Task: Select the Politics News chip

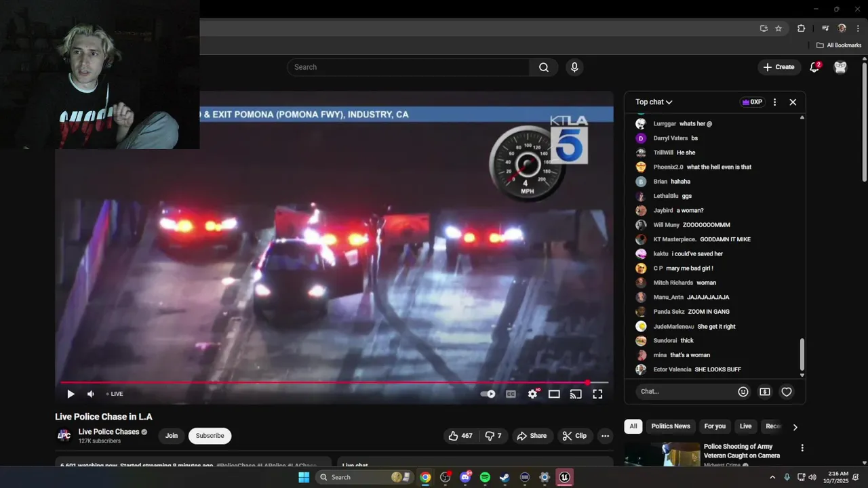Action: tap(671, 426)
